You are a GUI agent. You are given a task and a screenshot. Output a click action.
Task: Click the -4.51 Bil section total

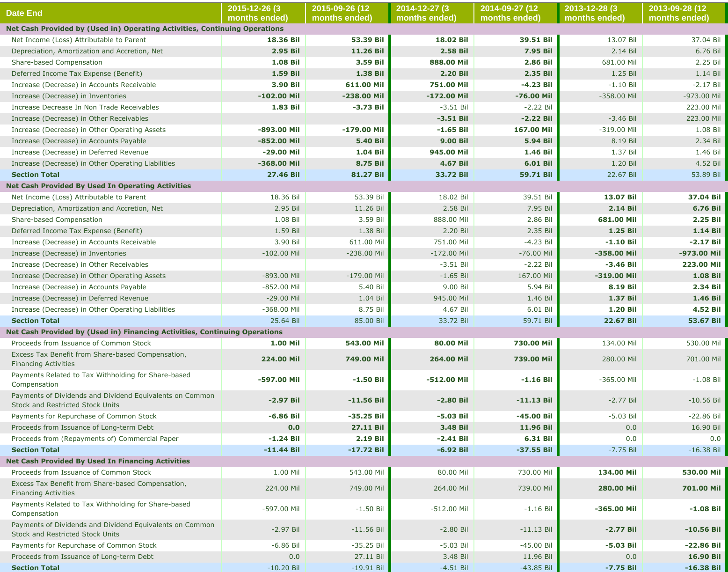click(x=453, y=568)
